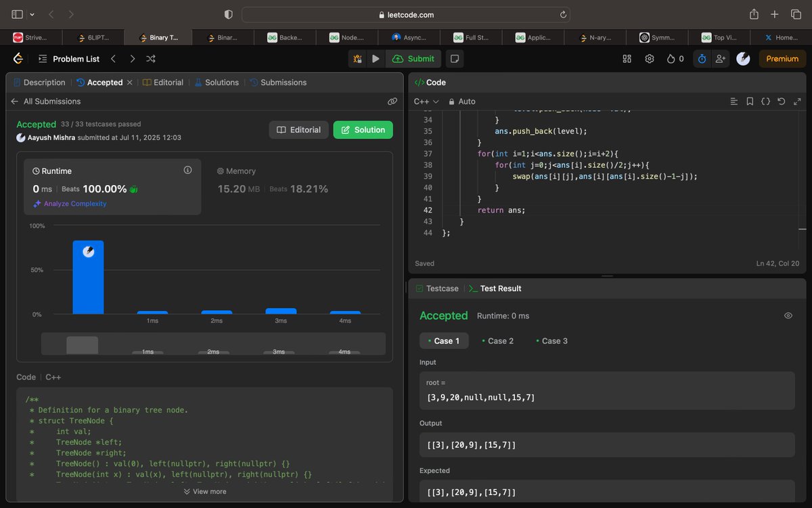Click Safari privacy shield icon
This screenshot has height=508, width=812.
[x=228, y=14]
